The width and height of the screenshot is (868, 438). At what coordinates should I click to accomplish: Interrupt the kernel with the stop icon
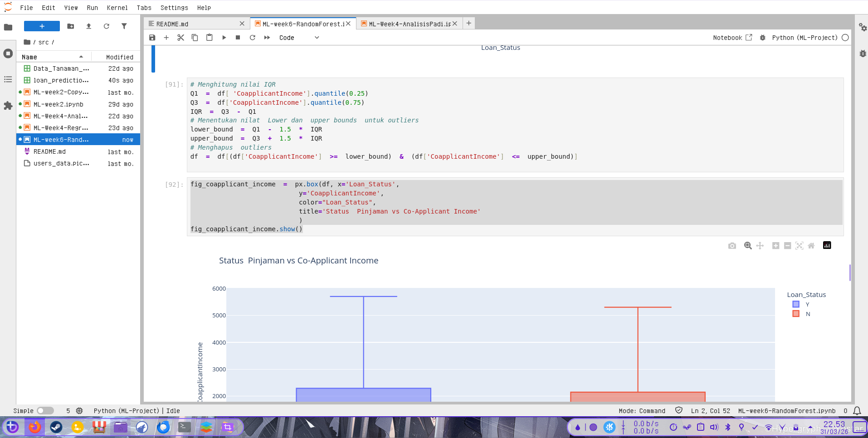click(x=238, y=38)
